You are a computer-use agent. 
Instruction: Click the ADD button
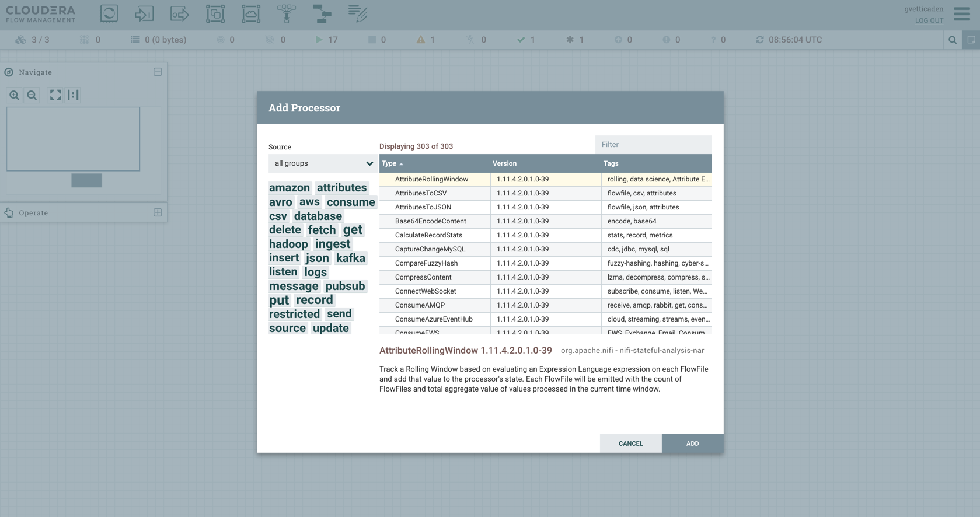pos(692,443)
